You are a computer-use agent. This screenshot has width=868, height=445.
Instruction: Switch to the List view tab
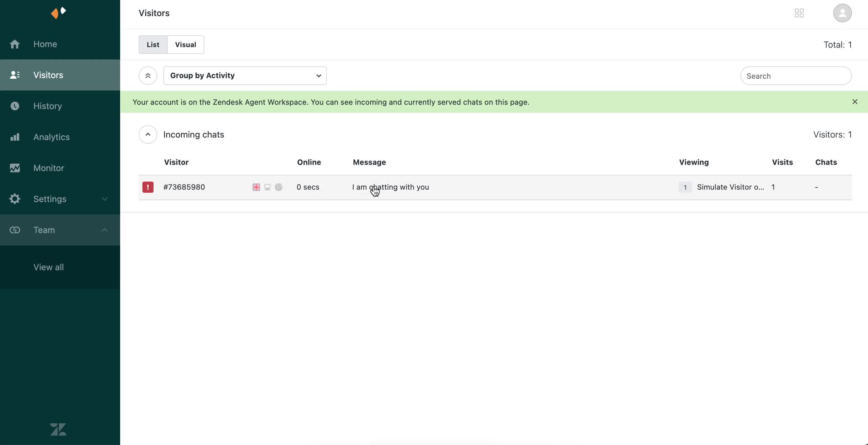click(153, 45)
